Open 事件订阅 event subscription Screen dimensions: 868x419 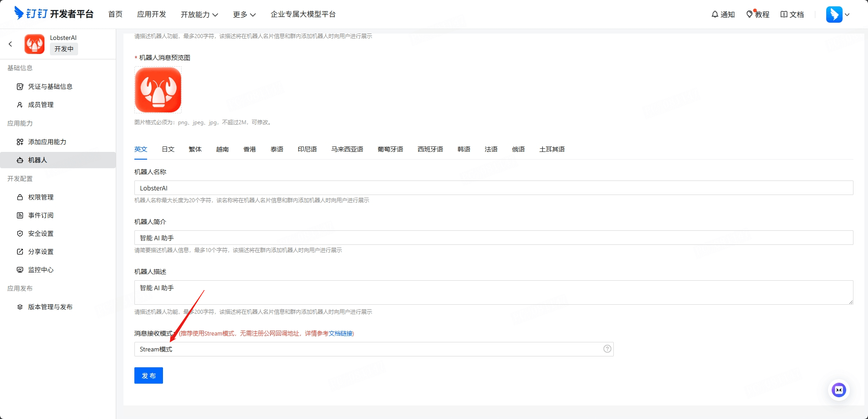pos(39,215)
